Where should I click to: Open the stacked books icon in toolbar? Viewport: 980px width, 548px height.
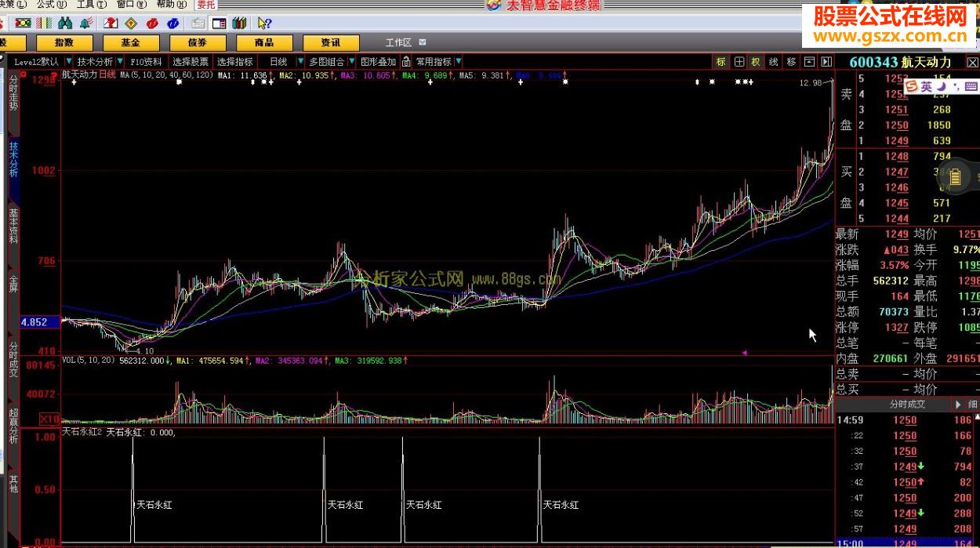click(239, 24)
